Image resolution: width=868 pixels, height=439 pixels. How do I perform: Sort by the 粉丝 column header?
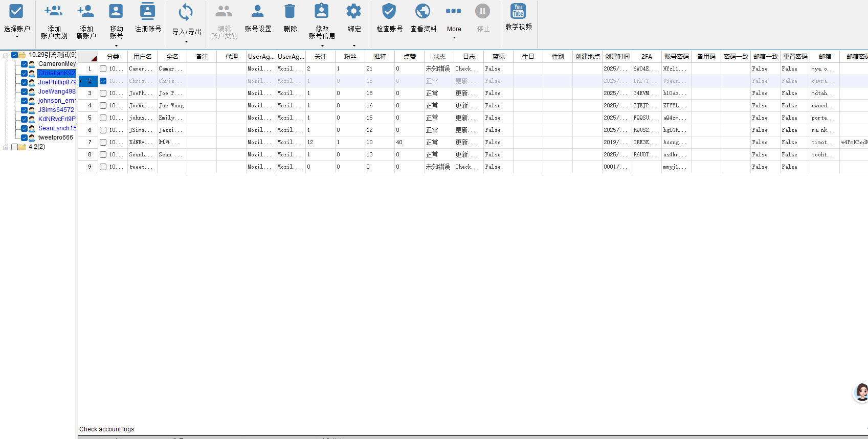pos(350,57)
